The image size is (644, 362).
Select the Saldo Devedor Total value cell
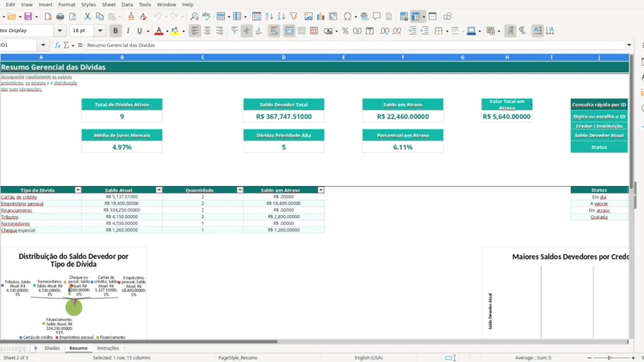tap(284, 116)
